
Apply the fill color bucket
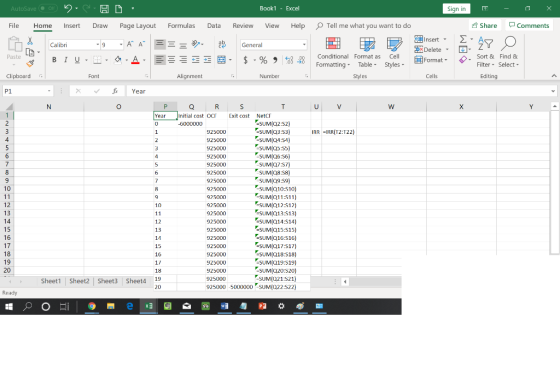(x=118, y=60)
